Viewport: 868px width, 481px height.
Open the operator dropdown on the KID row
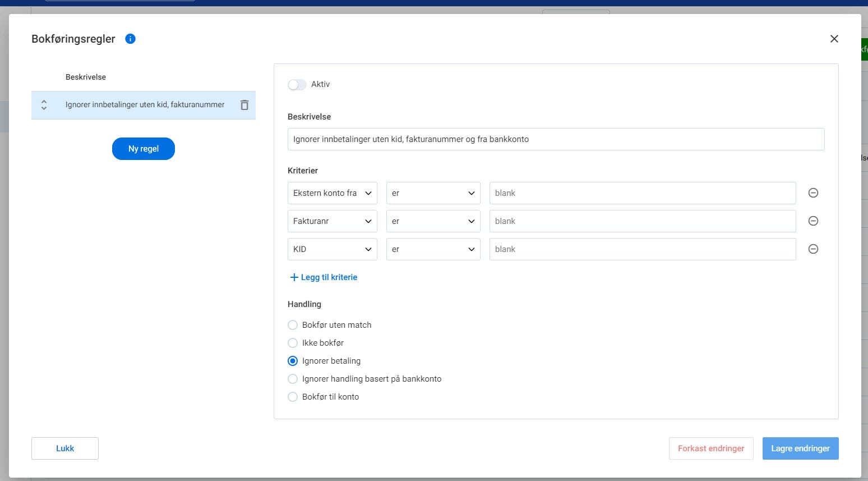point(433,249)
